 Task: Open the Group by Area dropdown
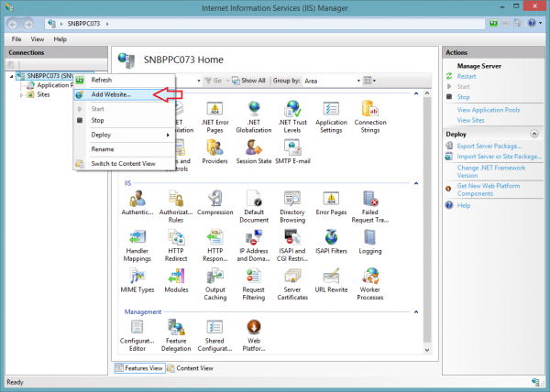pos(332,81)
